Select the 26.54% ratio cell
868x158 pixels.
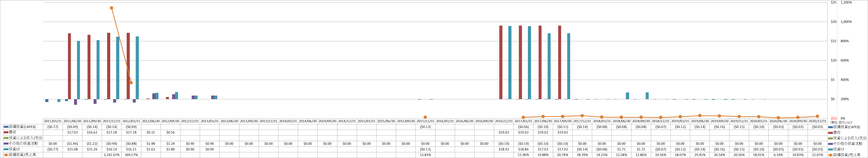pyautogui.click(x=719, y=155)
